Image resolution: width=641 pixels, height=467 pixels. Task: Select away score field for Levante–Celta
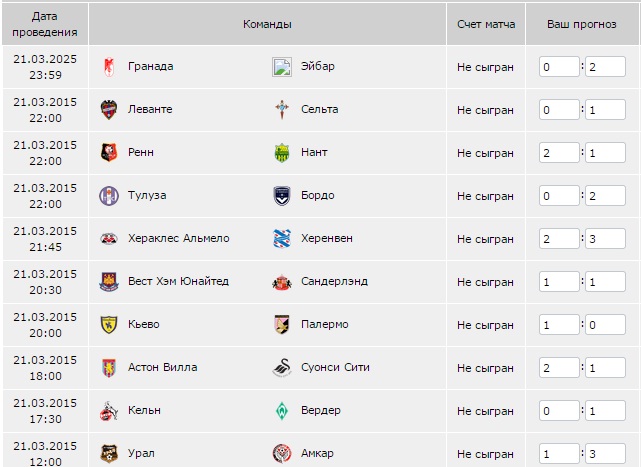pyautogui.click(x=605, y=110)
